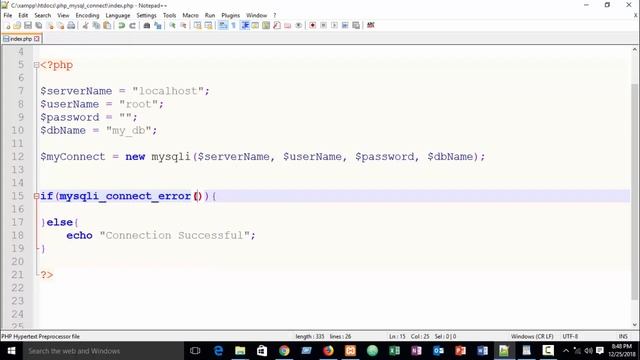
Task: Open the Plugins menu
Action: [x=231, y=16]
